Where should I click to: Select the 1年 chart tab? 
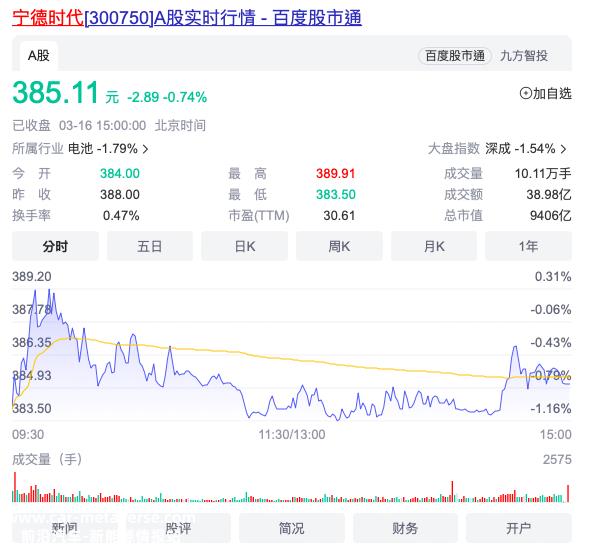[x=528, y=246]
